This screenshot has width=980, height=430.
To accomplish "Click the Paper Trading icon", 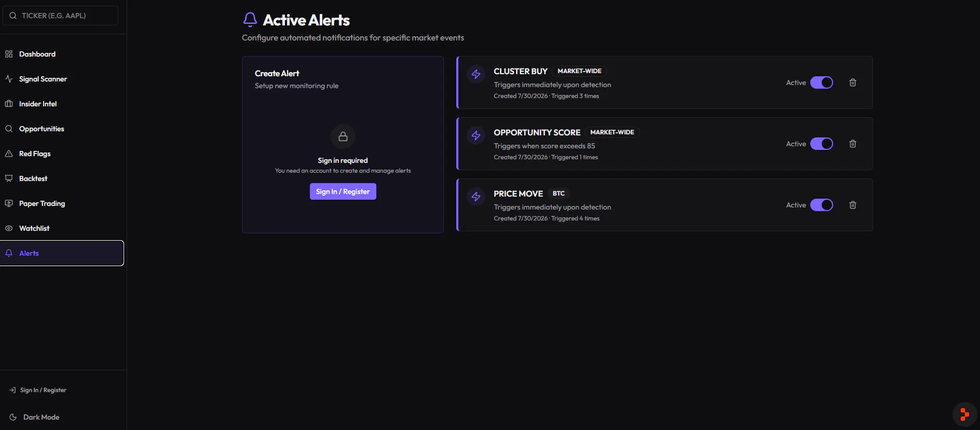I will click(9, 203).
